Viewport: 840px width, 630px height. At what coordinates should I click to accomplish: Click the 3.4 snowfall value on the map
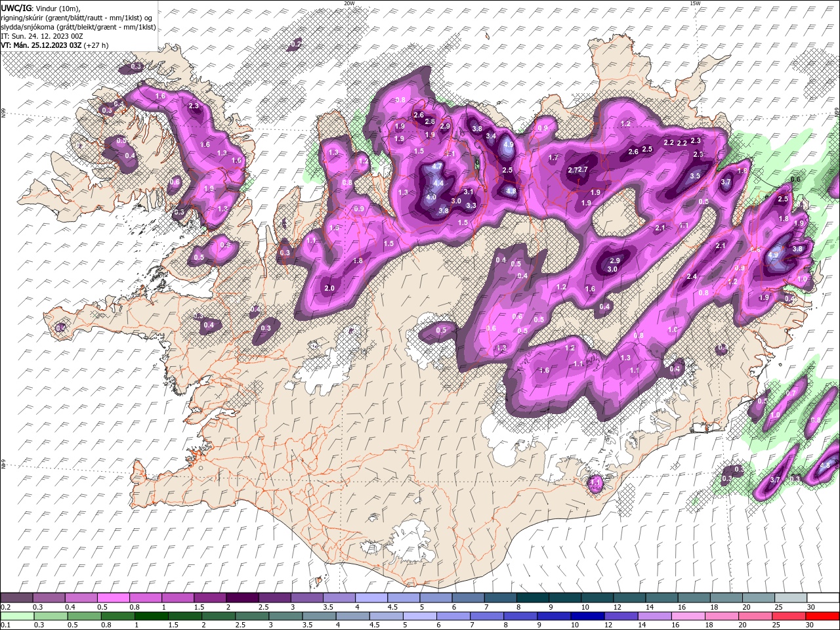tap(491, 136)
